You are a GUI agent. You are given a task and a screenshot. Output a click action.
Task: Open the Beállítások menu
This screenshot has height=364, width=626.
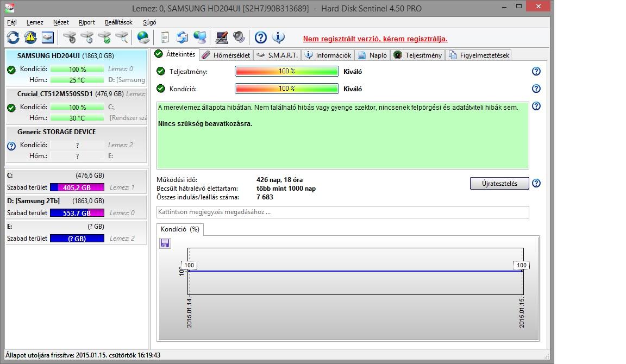click(x=118, y=22)
